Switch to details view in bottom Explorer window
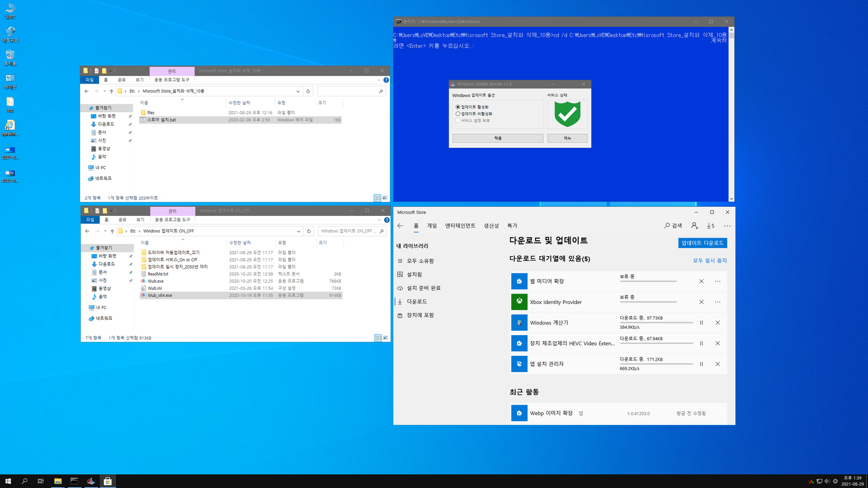This screenshot has height=488, width=868. [378, 338]
